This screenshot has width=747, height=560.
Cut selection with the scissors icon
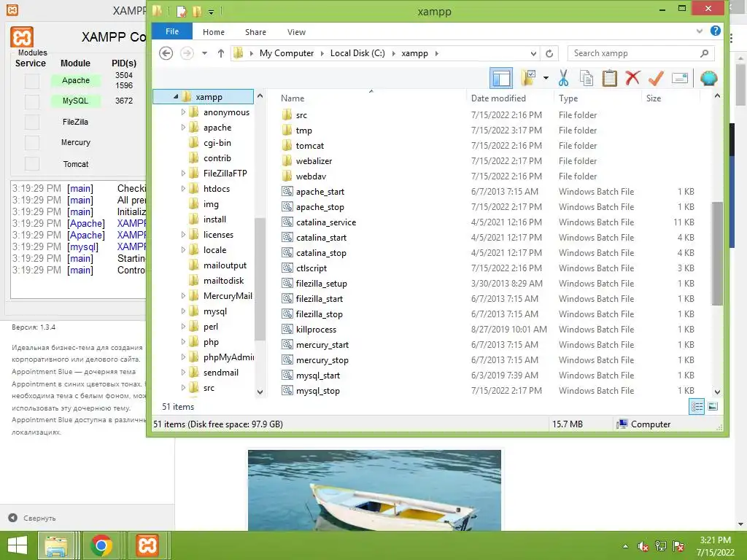pyautogui.click(x=564, y=78)
